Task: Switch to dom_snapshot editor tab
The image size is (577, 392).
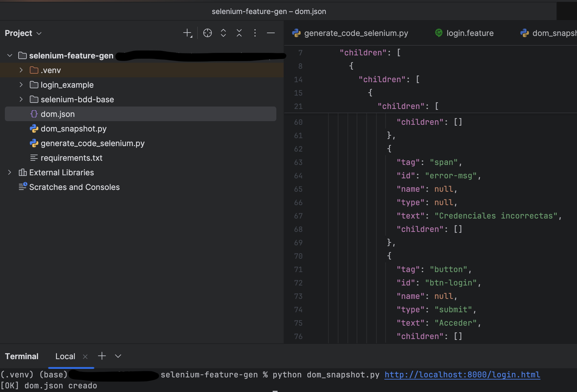Action: [548, 33]
